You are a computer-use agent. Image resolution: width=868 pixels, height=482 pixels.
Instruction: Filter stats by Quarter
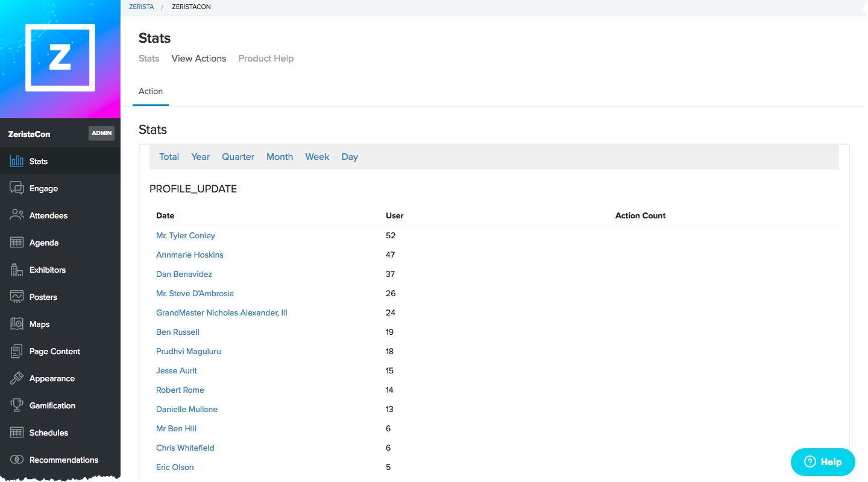point(238,157)
